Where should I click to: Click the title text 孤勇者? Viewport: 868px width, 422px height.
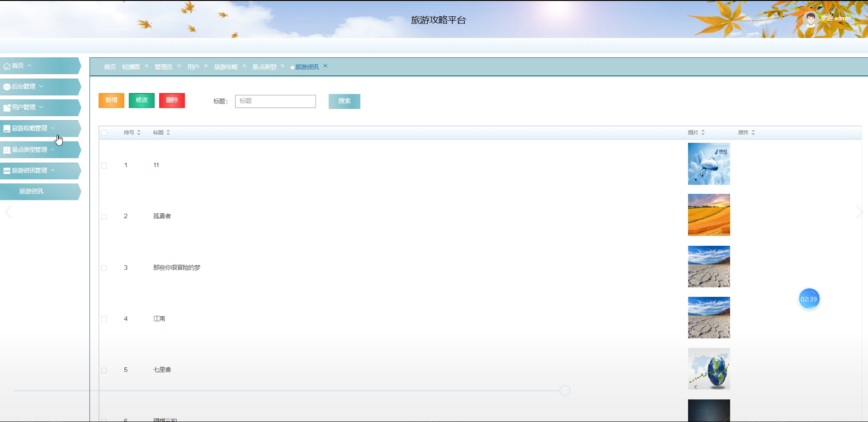click(162, 216)
